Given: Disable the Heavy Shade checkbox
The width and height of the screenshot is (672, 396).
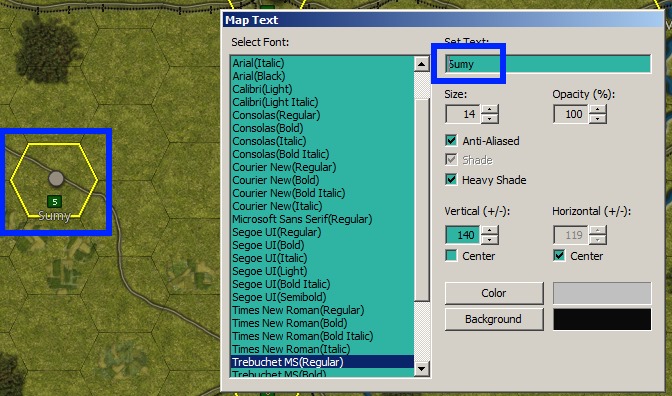Looking at the screenshot, I should coord(451,180).
